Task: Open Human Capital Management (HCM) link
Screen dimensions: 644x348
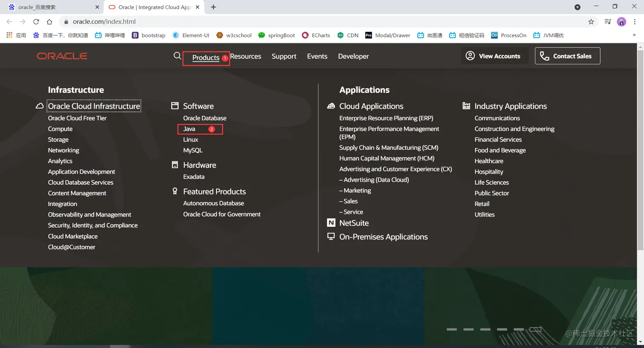Action: pos(387,158)
